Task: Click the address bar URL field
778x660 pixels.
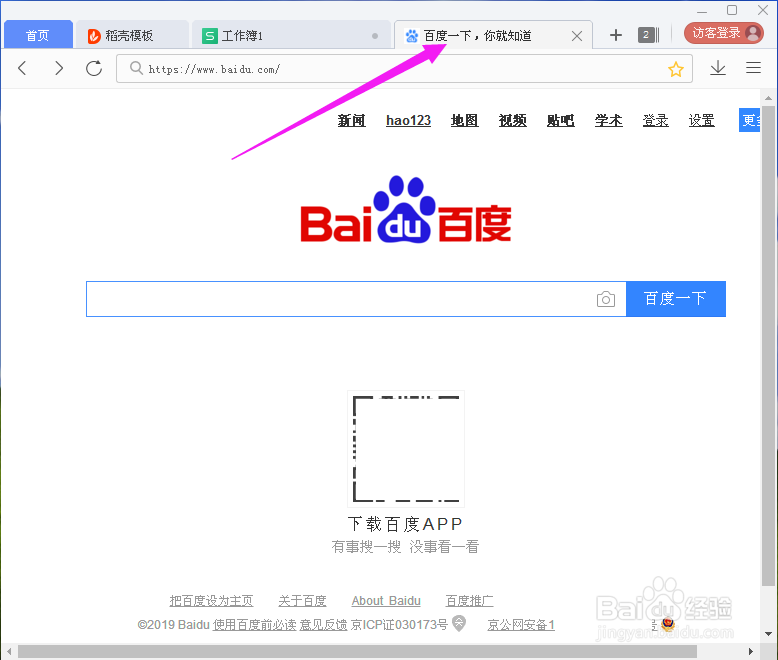Action: (x=404, y=68)
